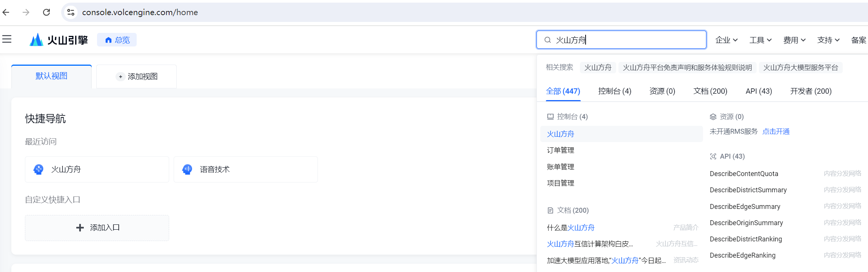Open 火山方舟 console result
868x272 pixels.
(x=621, y=134)
